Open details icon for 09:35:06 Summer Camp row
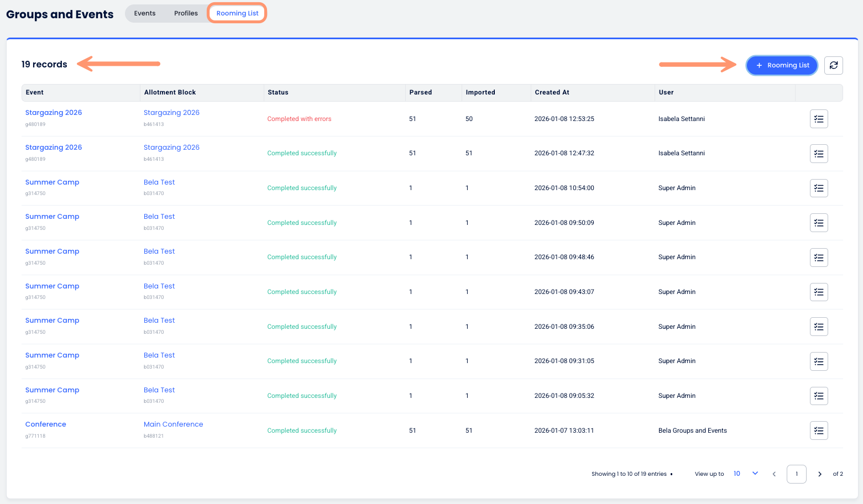863x504 pixels. [818, 327]
